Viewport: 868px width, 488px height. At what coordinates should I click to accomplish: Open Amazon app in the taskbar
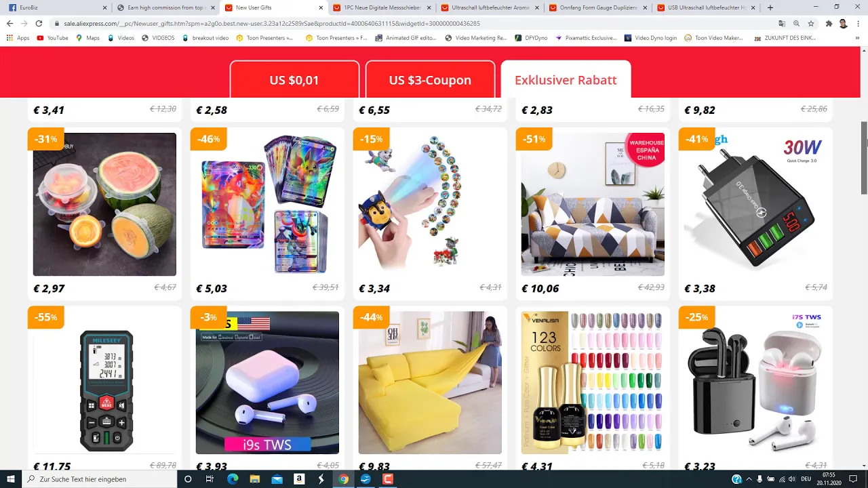click(x=298, y=479)
